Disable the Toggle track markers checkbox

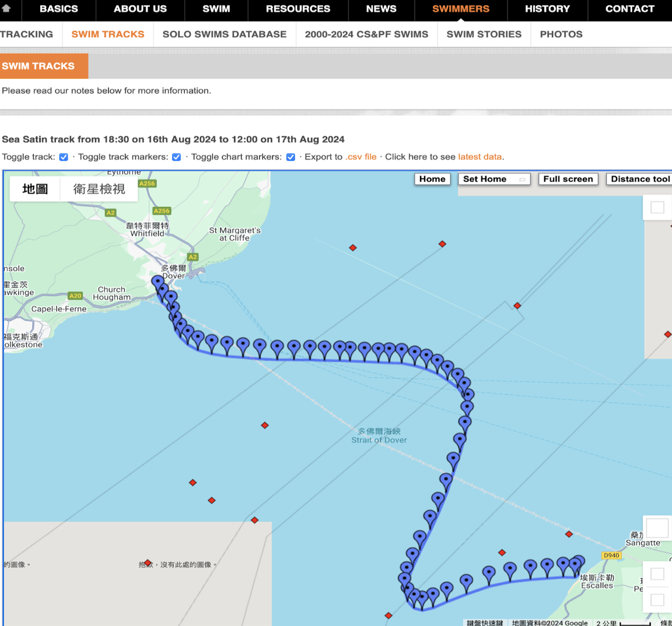coord(177,157)
